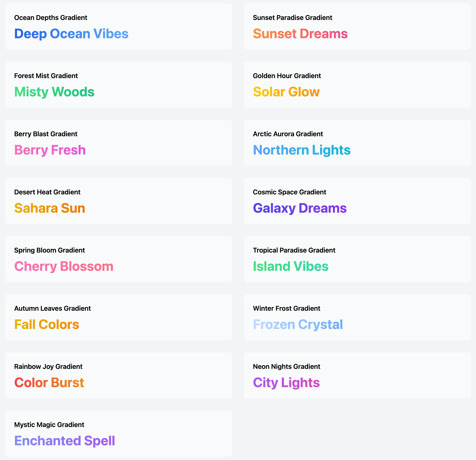Click the 'Winter Frost Gradient' label
476x460 pixels.
(x=286, y=308)
